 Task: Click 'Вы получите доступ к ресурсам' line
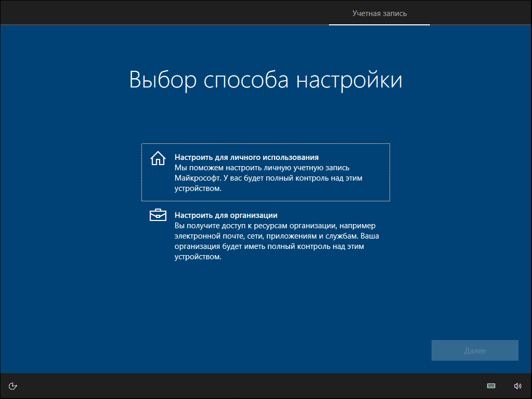coord(231,226)
